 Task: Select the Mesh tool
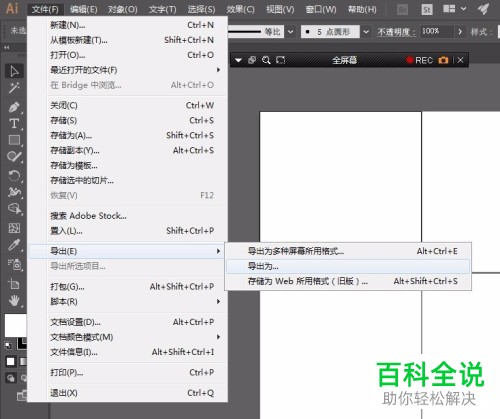click(x=14, y=228)
